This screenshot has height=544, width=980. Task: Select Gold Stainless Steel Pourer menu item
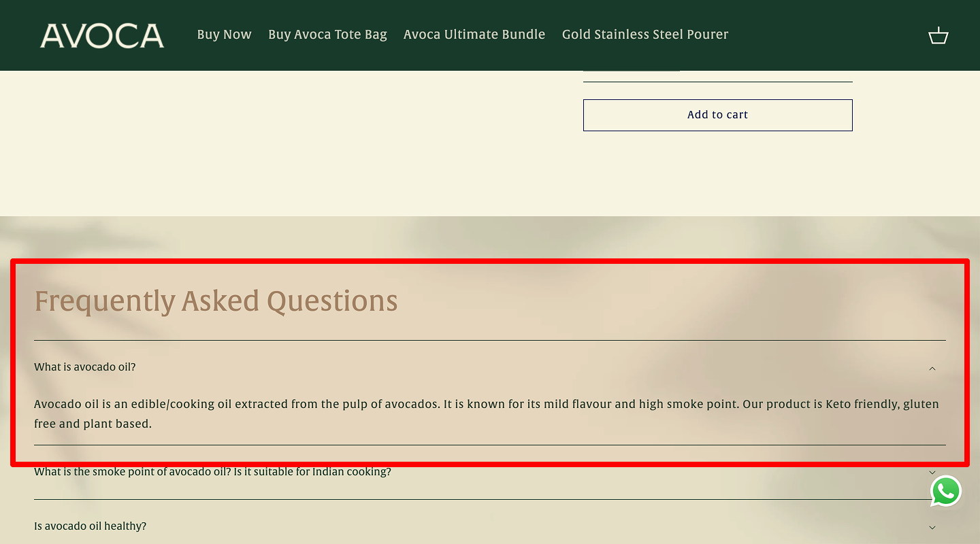[x=644, y=34]
